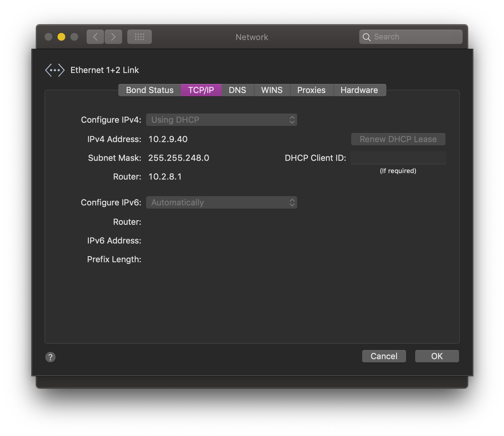
Task: Click the Cancel button
Action: (384, 356)
